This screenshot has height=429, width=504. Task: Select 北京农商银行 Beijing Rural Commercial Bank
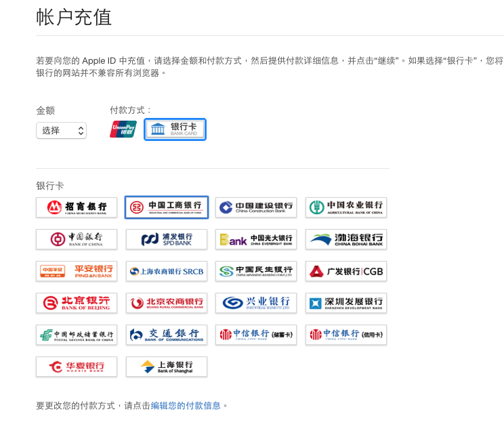pyautogui.click(x=167, y=303)
